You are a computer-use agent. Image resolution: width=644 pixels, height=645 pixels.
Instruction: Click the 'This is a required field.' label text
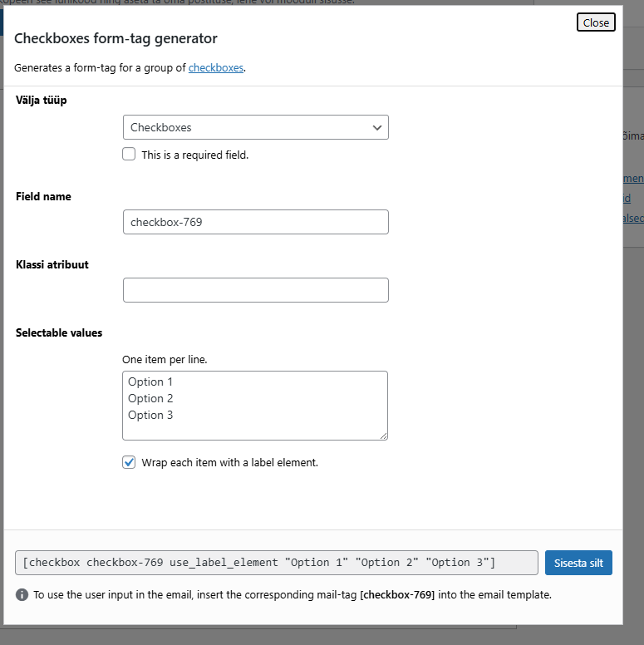pyautogui.click(x=195, y=155)
